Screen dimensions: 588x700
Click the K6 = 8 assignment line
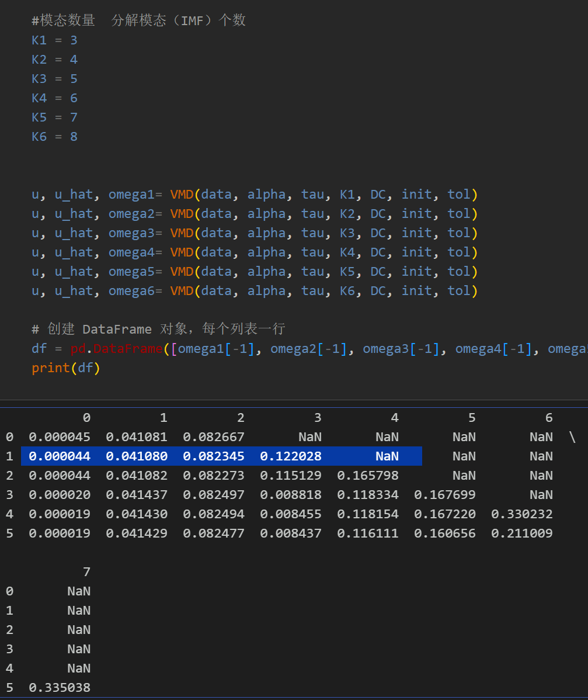[x=54, y=137]
